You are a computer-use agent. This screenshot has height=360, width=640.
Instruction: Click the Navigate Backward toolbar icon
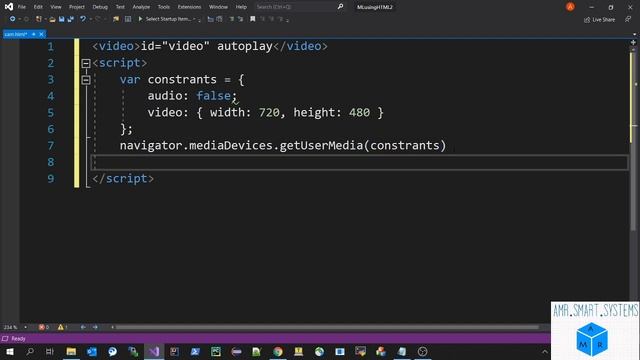coord(13,19)
